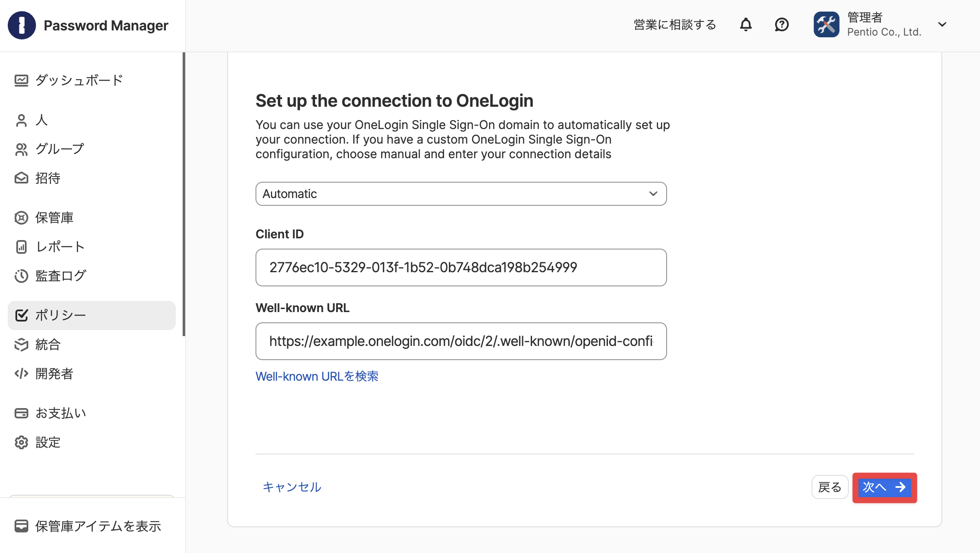This screenshot has width=980, height=553.
Task: Follow the Well-known URLを検索 link
Action: pos(317,376)
